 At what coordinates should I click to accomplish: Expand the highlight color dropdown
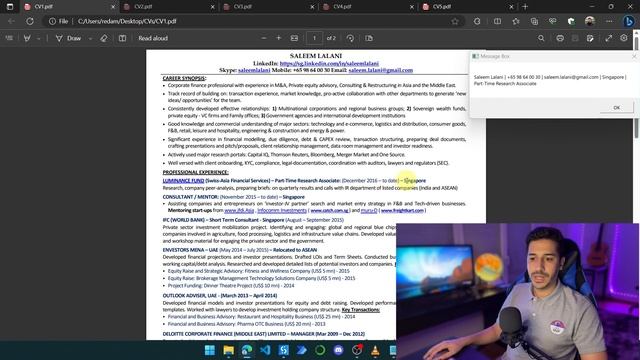(x=38, y=38)
